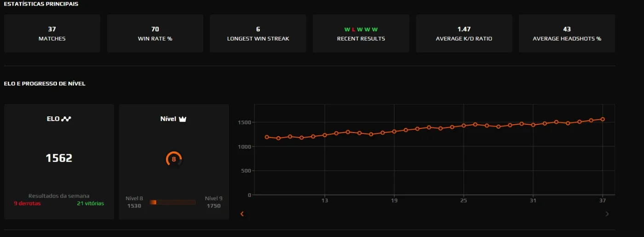Select the chart point at match 25
Screen dimensions: 644x237
[464, 126]
